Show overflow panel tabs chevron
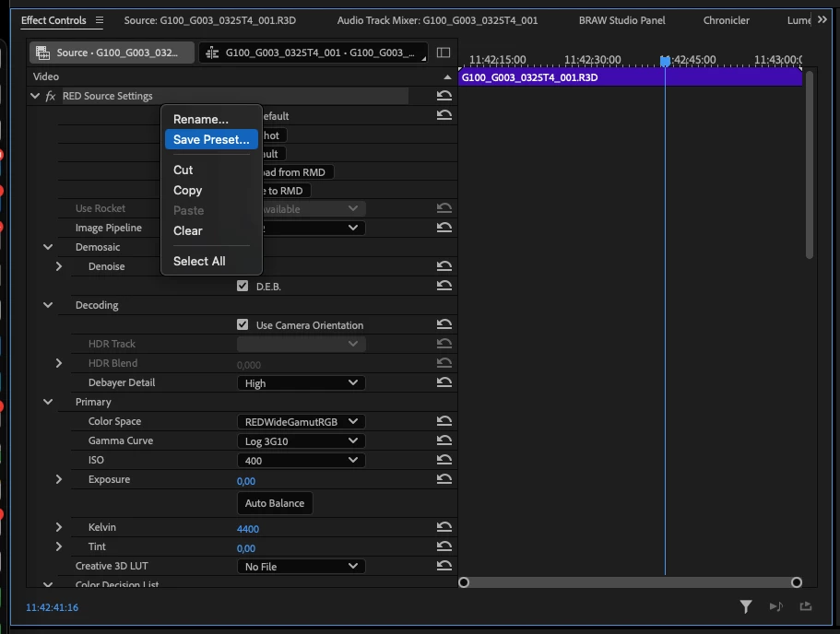840x634 pixels. [x=822, y=20]
